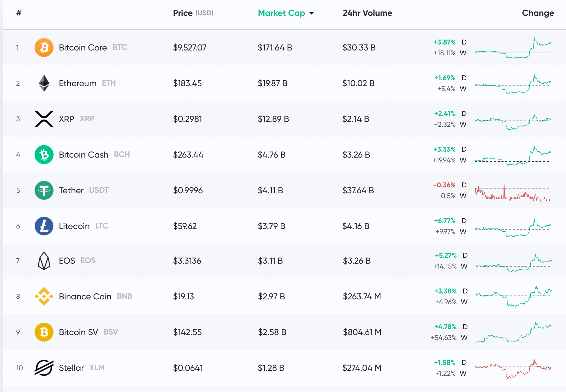This screenshot has width=566, height=392.
Task: Click the BSV ticker symbol
Action: (111, 332)
